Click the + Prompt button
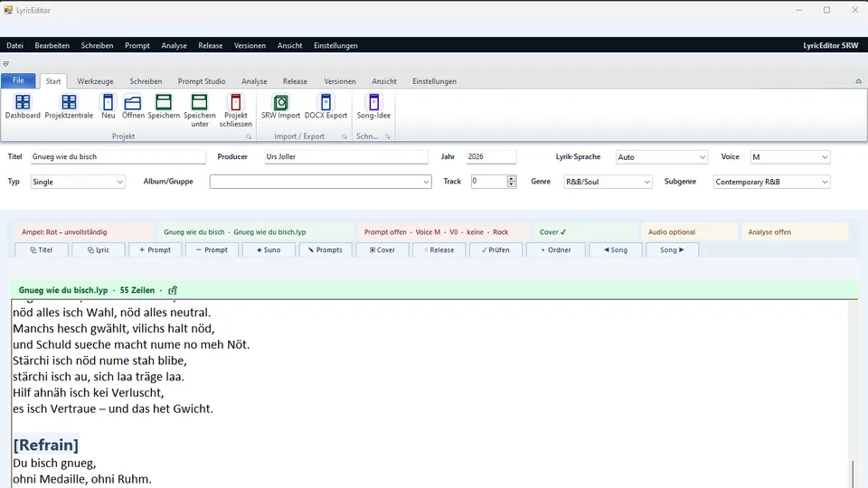Viewport: 868px width, 488px height. (x=155, y=250)
